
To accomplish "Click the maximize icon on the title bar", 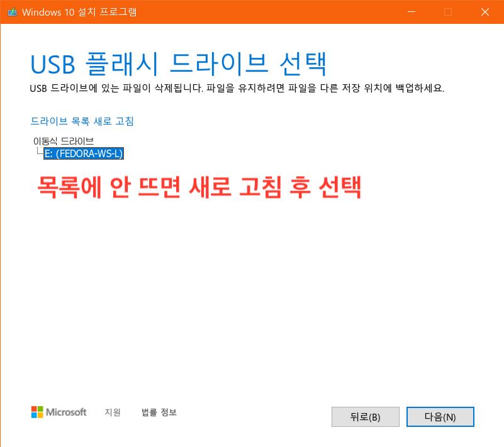I will [x=447, y=11].
